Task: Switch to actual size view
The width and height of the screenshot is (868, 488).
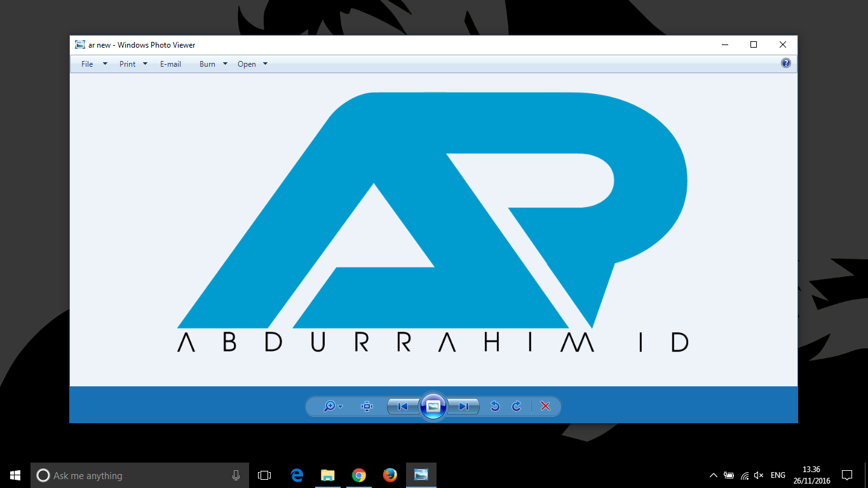Action: pyautogui.click(x=366, y=406)
